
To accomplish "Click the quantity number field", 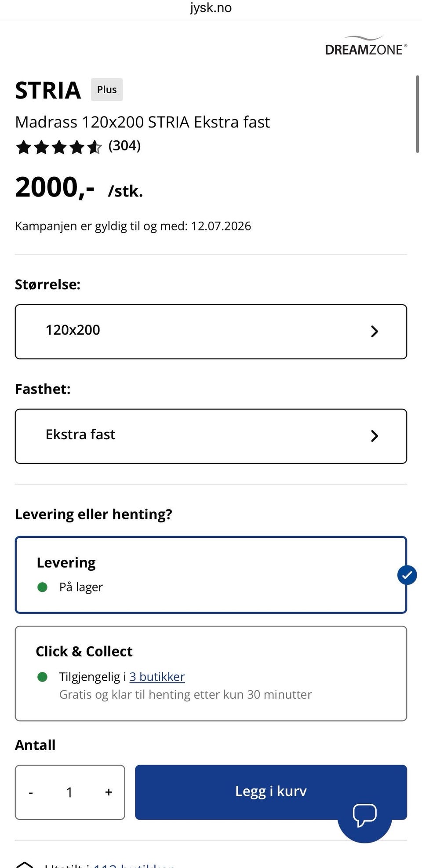I will pos(69,792).
